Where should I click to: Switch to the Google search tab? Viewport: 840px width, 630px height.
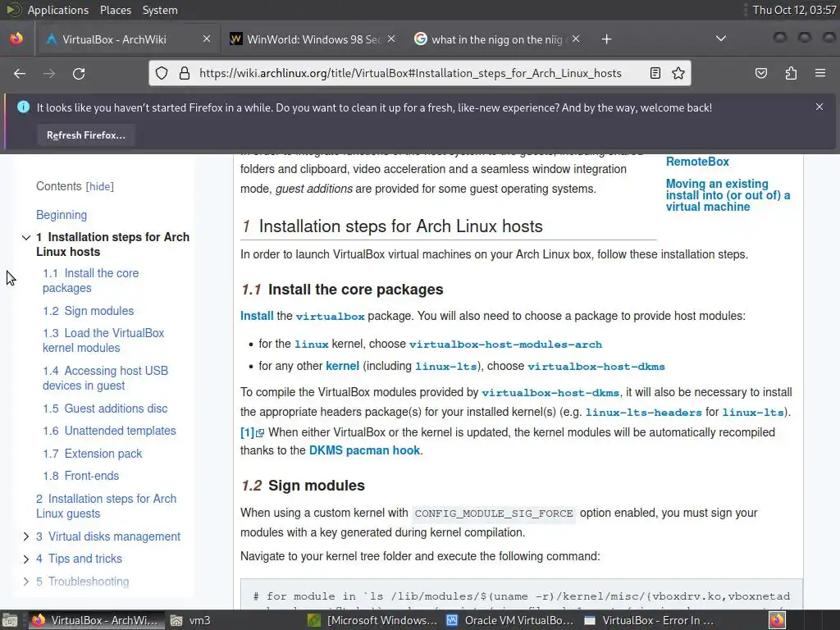coord(496,39)
